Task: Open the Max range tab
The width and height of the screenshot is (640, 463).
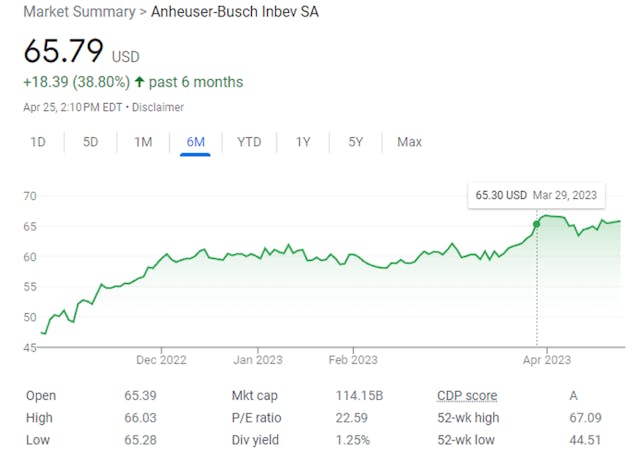Action: [409, 142]
